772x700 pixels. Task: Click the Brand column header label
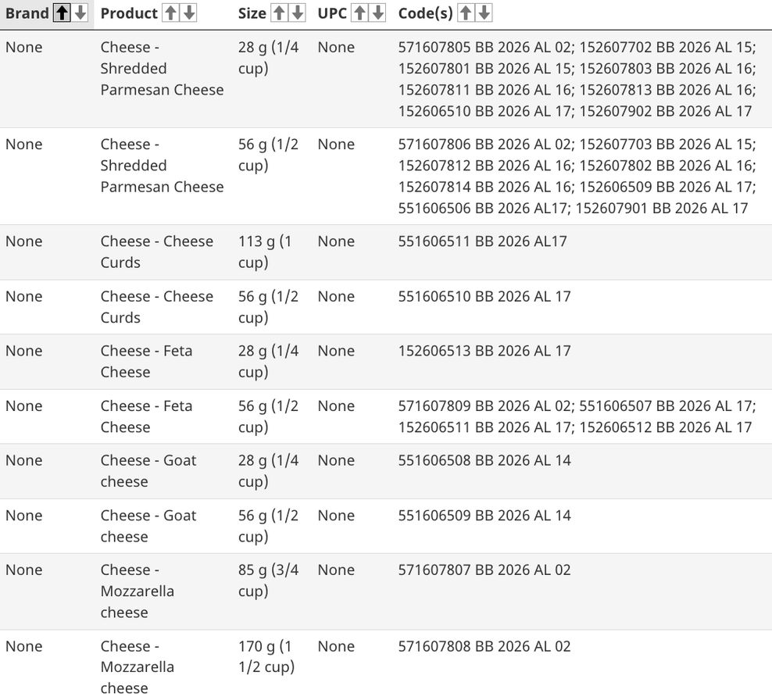[27, 13]
